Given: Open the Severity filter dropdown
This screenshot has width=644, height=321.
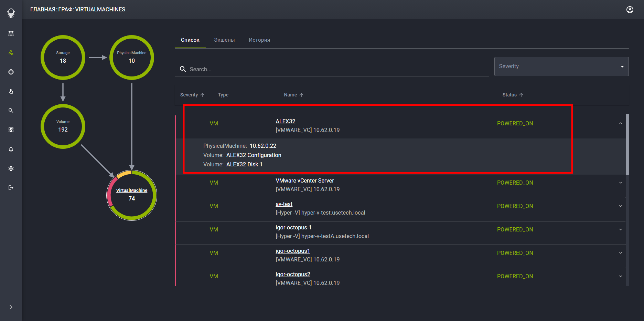Looking at the screenshot, I should tap(561, 66).
